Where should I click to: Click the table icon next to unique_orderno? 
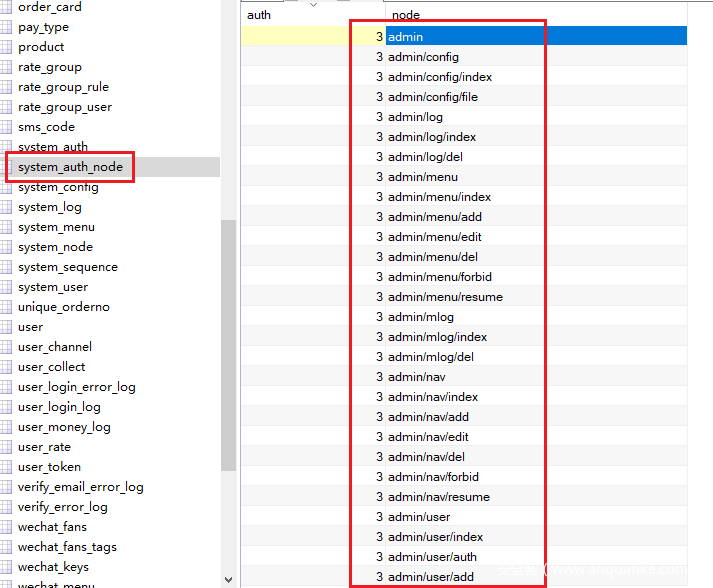6,307
